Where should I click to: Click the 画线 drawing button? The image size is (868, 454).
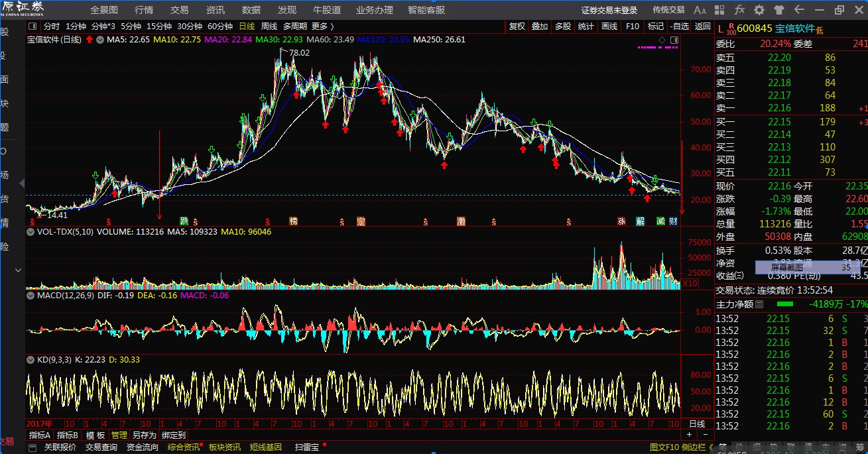pyautogui.click(x=609, y=27)
